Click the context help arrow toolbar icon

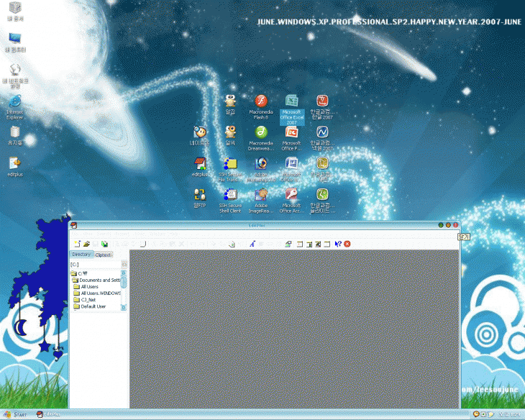[x=337, y=245]
